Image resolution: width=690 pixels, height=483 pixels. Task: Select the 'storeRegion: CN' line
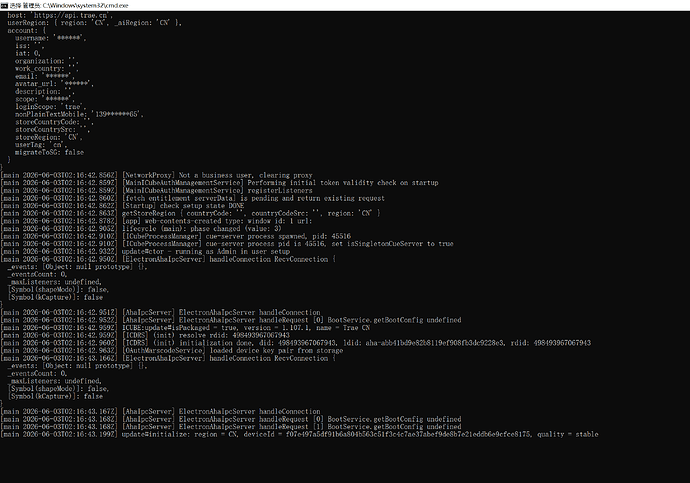coord(48,137)
